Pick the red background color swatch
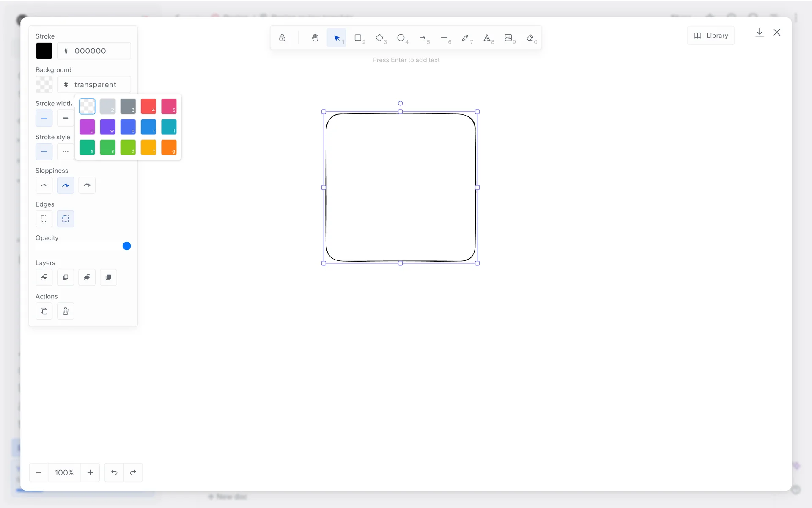Viewport: 812px width, 508px height. tap(148, 106)
